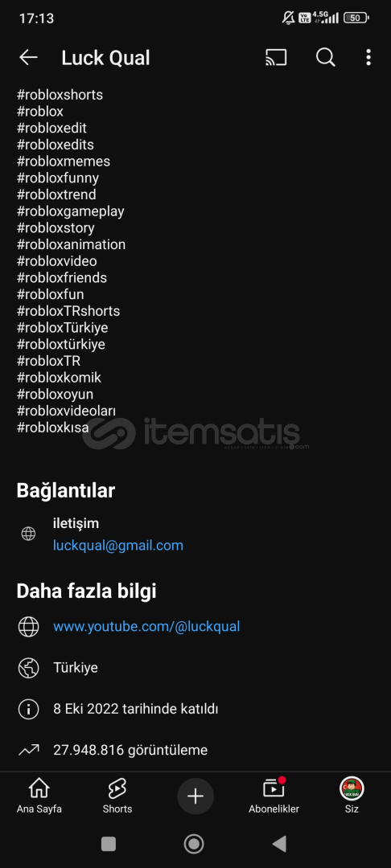391x868 pixels.
Task: Tap the back arrow icon
Action: click(x=28, y=58)
